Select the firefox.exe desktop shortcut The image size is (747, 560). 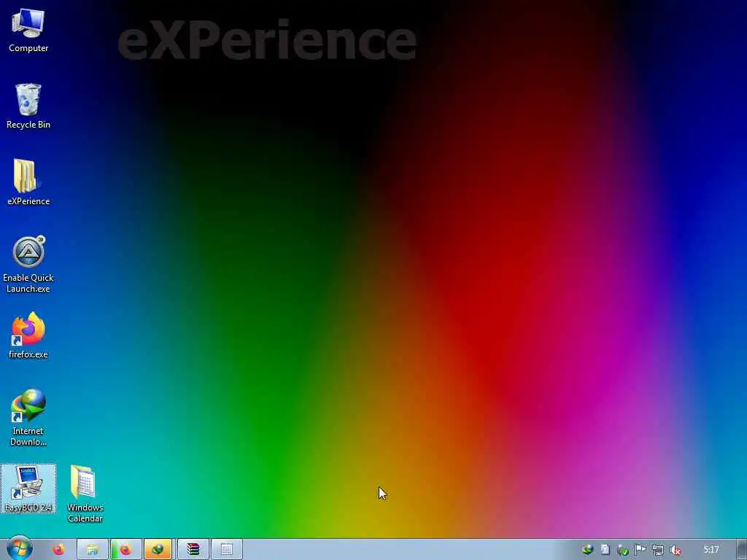28,335
